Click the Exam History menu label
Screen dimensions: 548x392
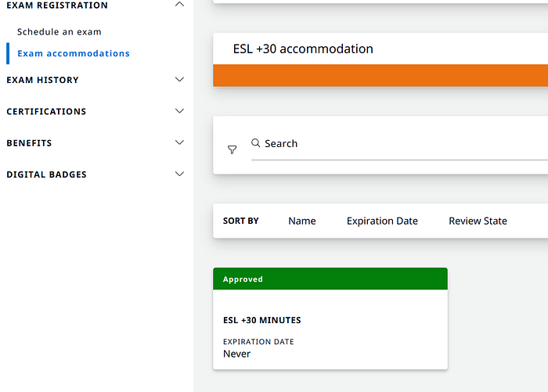pyautogui.click(x=42, y=80)
